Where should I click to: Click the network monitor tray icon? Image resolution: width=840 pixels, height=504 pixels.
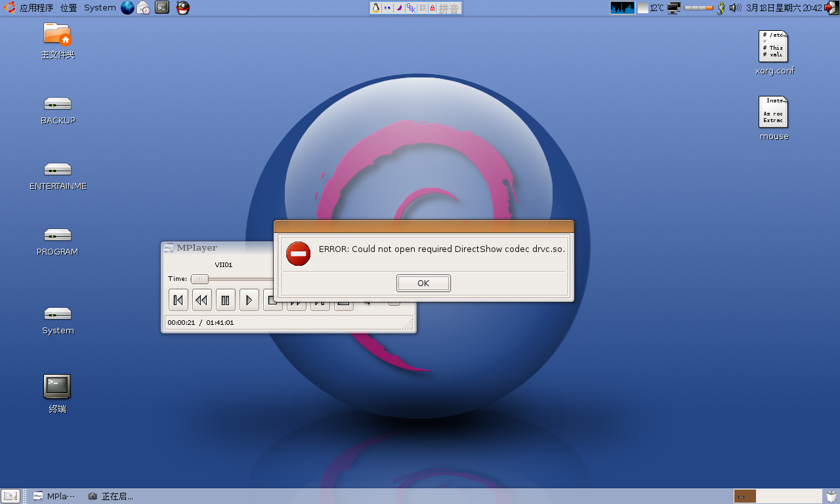point(673,8)
